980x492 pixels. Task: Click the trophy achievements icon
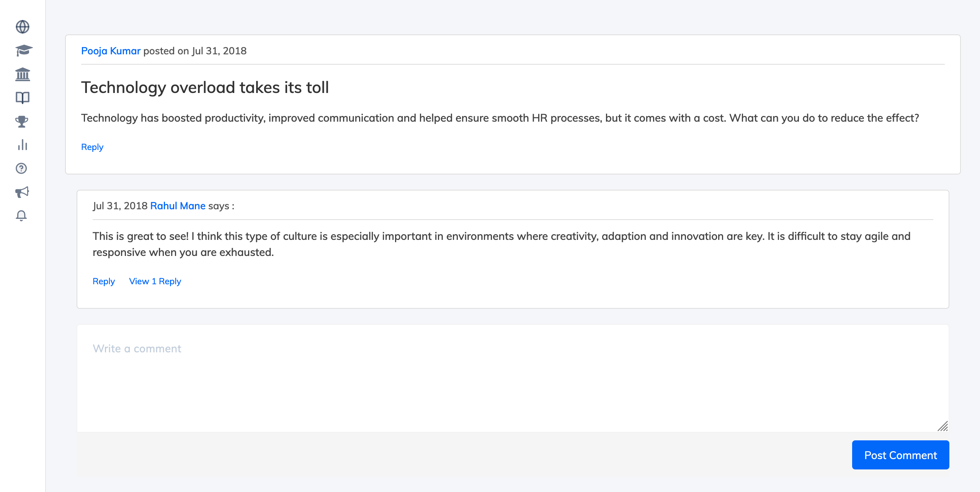coord(22,122)
